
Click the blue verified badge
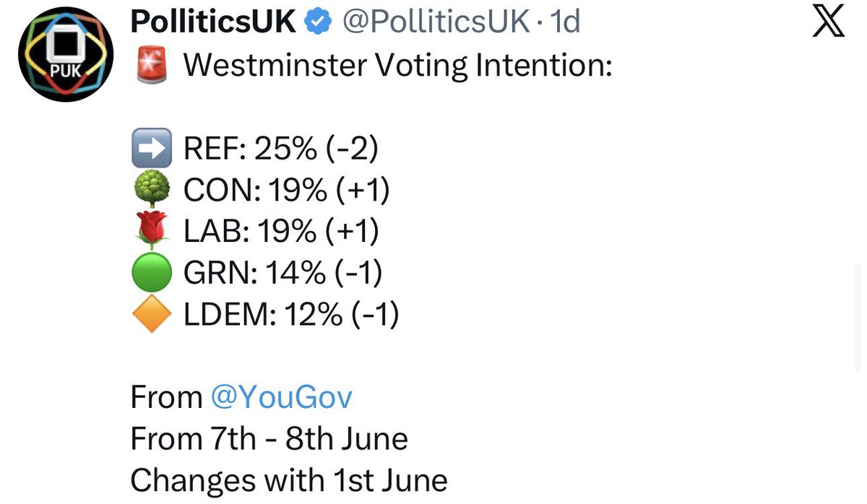coord(316,23)
